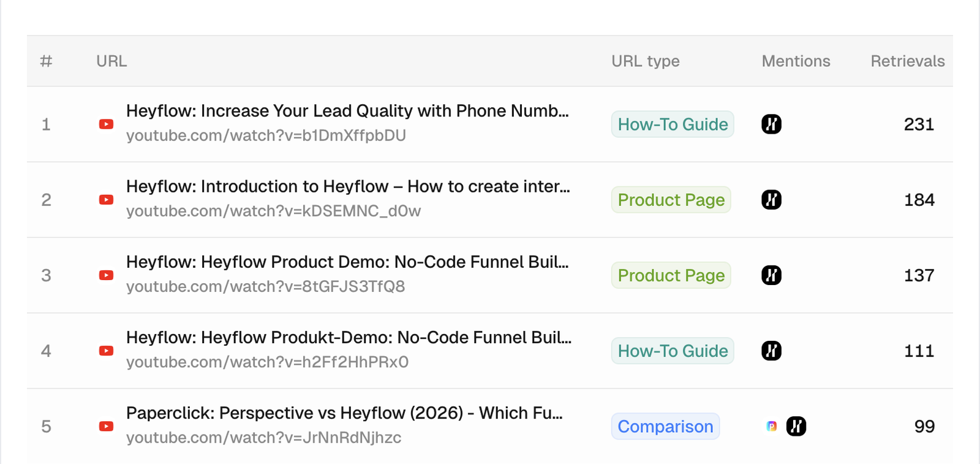The height and width of the screenshot is (464, 980).
Task: Click Product Page tag in row 3
Action: pyautogui.click(x=671, y=275)
